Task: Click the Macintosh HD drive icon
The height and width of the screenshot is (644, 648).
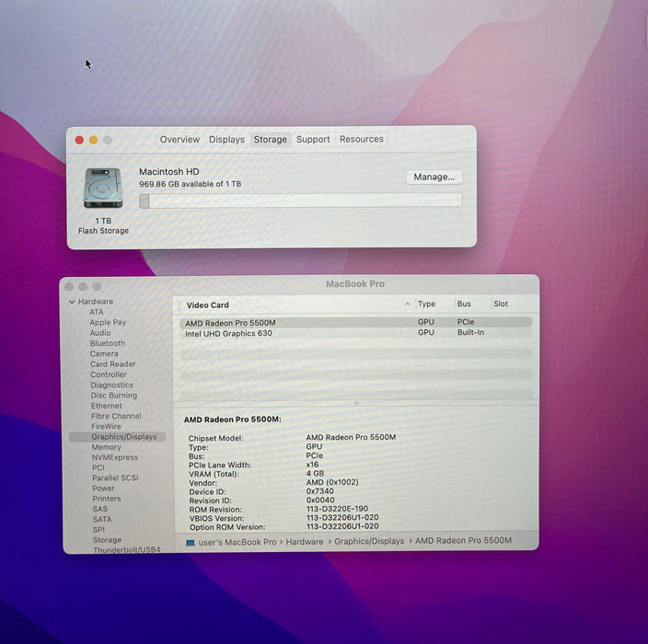Action: click(103, 188)
